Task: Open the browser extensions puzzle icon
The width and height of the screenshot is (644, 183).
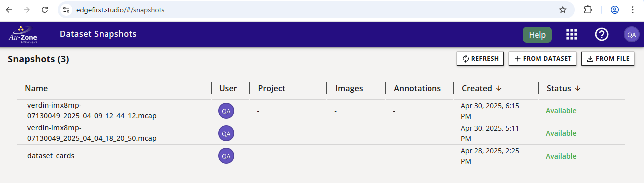Action: (588, 10)
